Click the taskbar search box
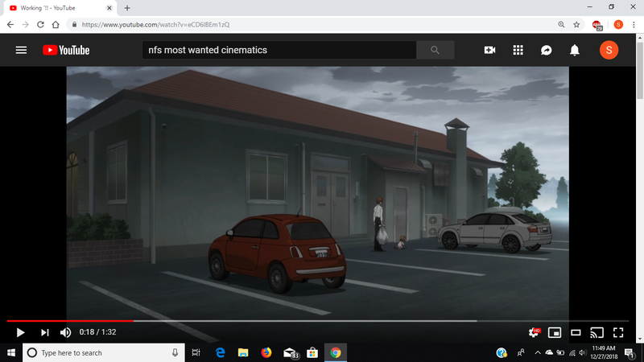Image resolution: width=644 pixels, height=362 pixels. click(104, 352)
